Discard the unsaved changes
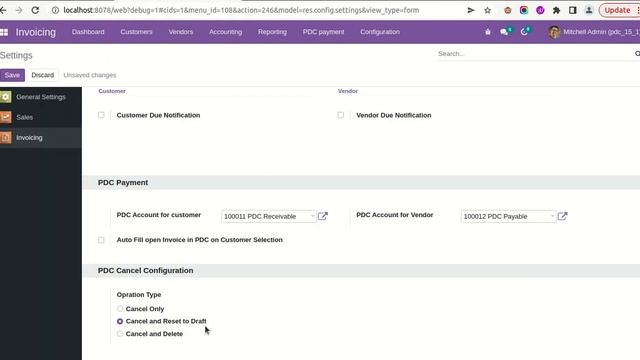Viewport: 640px width, 360px height. click(42, 75)
